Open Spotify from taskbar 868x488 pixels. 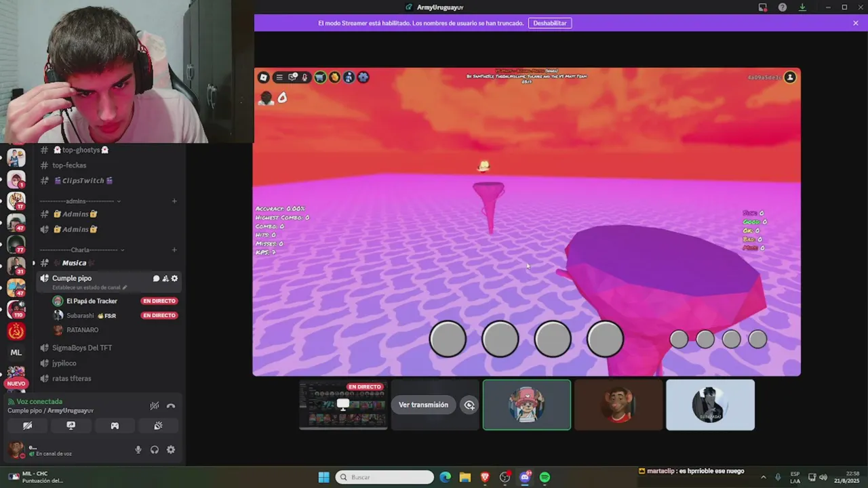click(x=545, y=477)
